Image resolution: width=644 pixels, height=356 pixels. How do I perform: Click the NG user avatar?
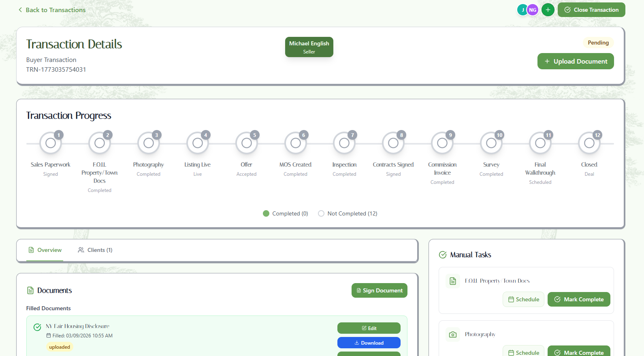533,10
